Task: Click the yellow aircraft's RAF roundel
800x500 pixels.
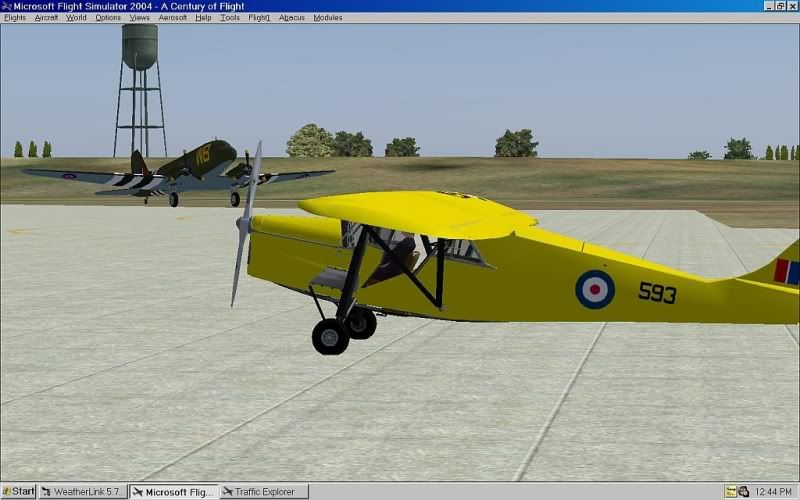Action: (594, 289)
